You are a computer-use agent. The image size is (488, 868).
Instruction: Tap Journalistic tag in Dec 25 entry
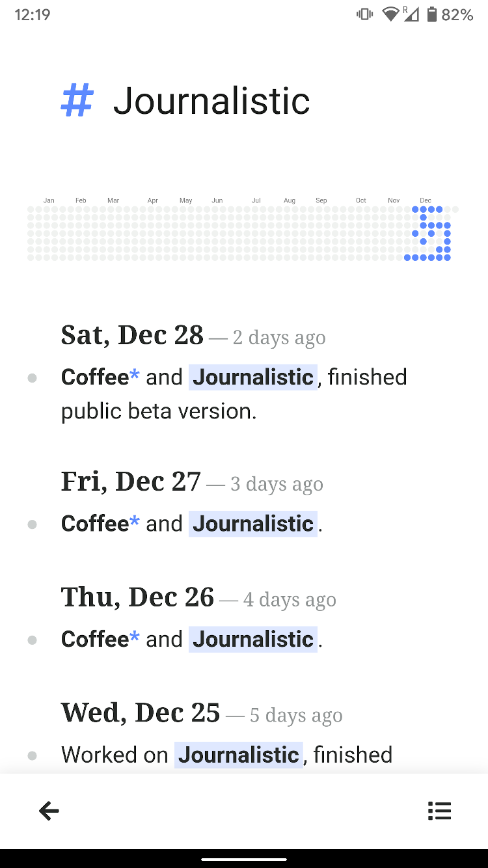click(x=238, y=755)
